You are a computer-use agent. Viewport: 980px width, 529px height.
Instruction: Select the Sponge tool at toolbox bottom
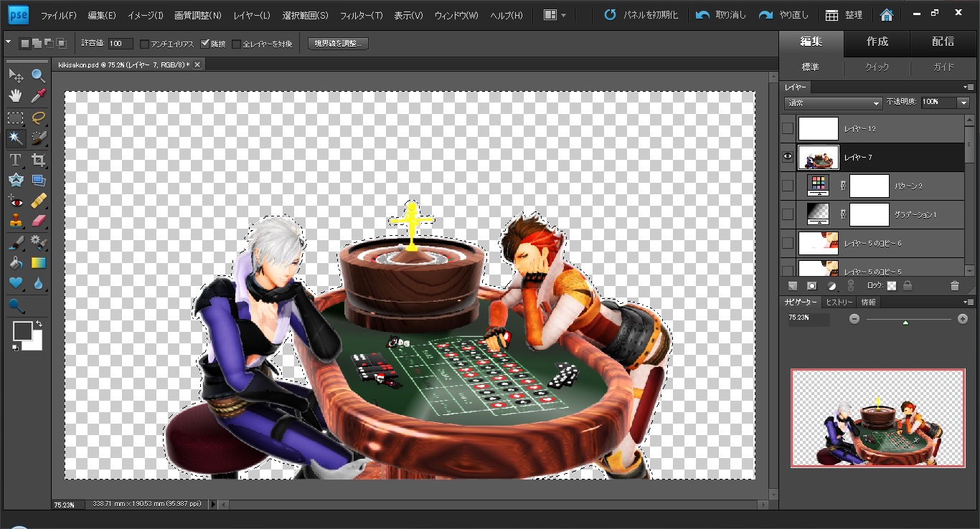pyautogui.click(x=15, y=307)
